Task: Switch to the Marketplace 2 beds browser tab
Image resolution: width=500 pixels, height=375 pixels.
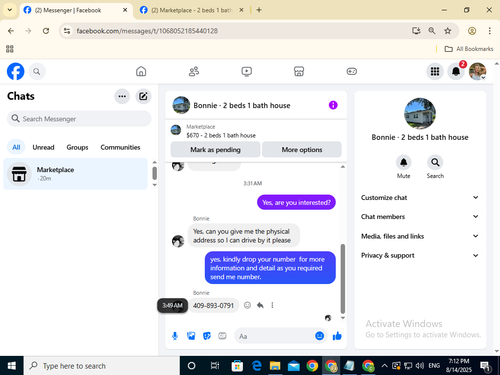Action: 192,10
